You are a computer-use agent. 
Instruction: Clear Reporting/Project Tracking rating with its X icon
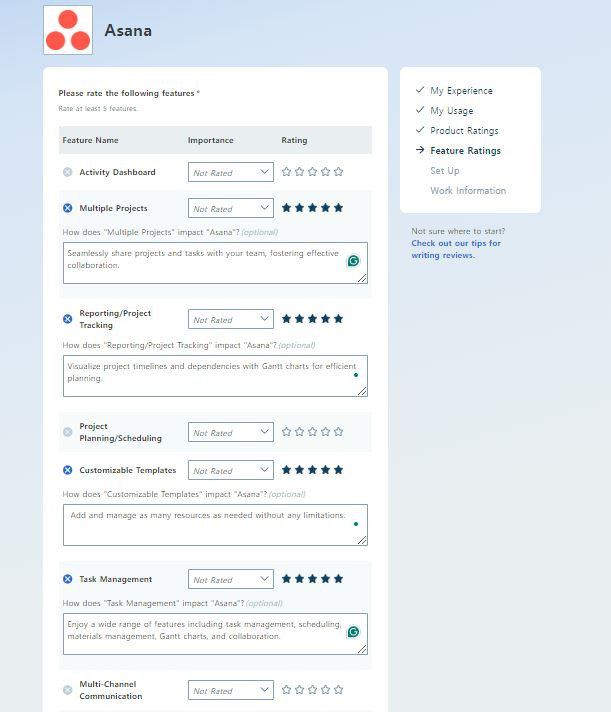click(x=68, y=319)
